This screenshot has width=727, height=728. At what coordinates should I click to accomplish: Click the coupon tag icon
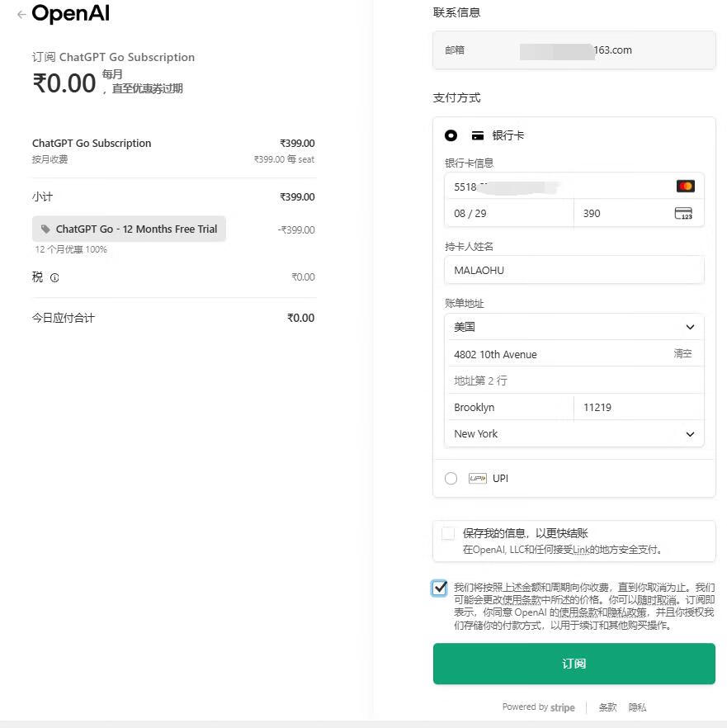[45, 229]
